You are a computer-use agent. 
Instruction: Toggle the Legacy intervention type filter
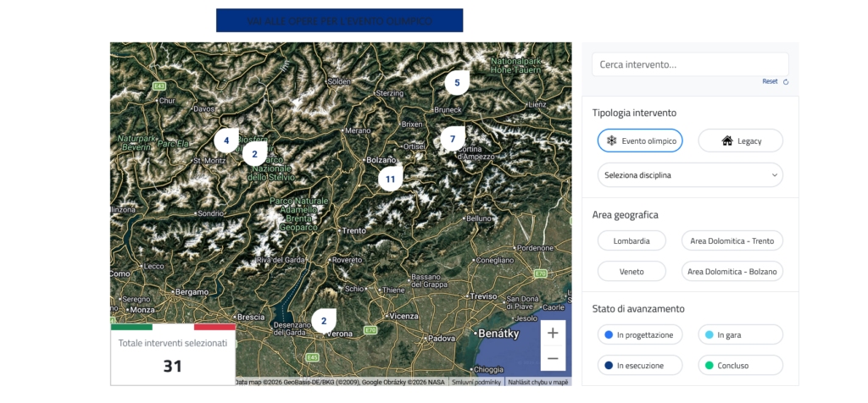(740, 141)
